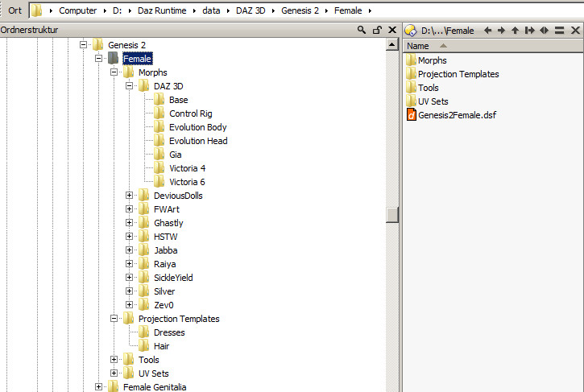Select the highlighted Female folder in tree
The height and width of the screenshot is (392, 584).
pyautogui.click(x=137, y=59)
